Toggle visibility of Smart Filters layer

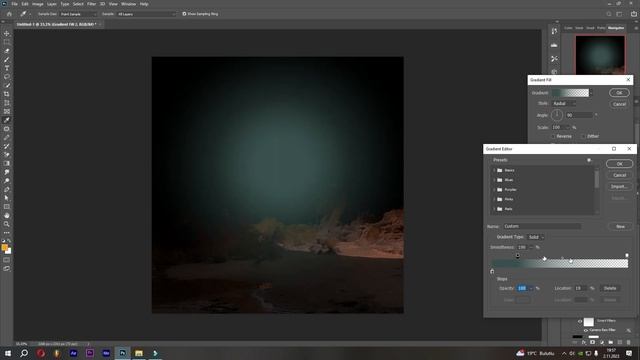(580, 321)
